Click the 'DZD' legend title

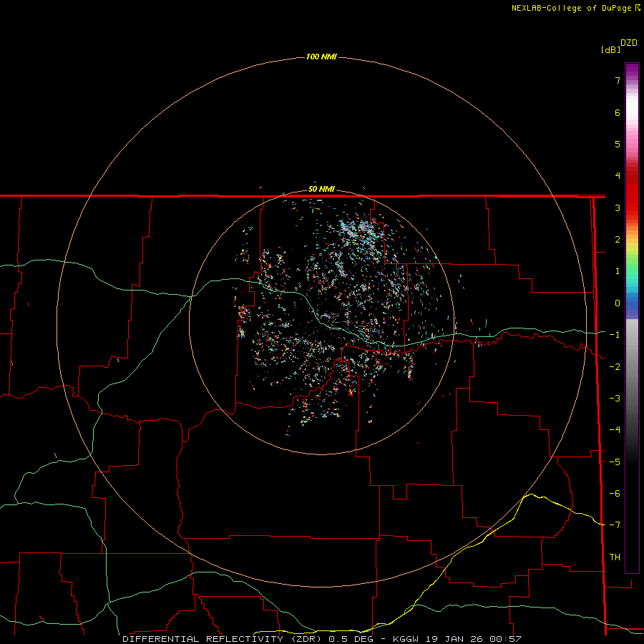pyautogui.click(x=629, y=43)
